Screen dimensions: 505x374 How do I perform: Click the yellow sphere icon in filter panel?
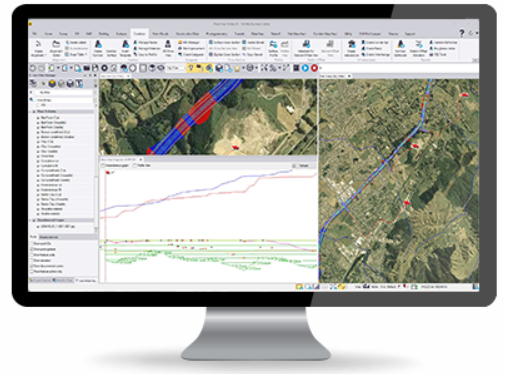52,83
